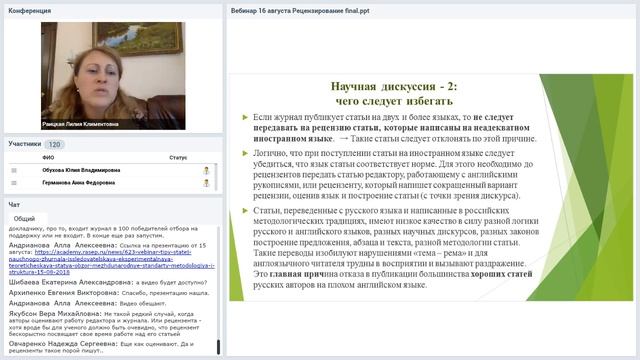Click the third slide bullet about translated articles

click(396, 248)
